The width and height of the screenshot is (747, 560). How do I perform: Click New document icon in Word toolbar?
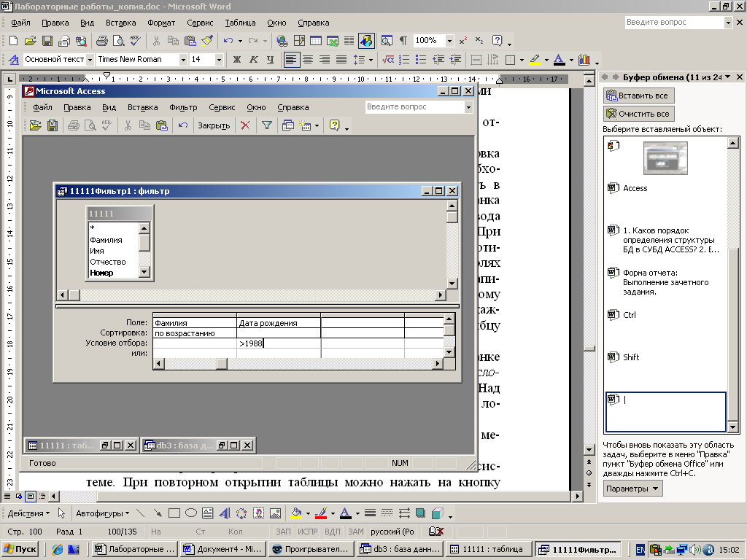(14, 41)
